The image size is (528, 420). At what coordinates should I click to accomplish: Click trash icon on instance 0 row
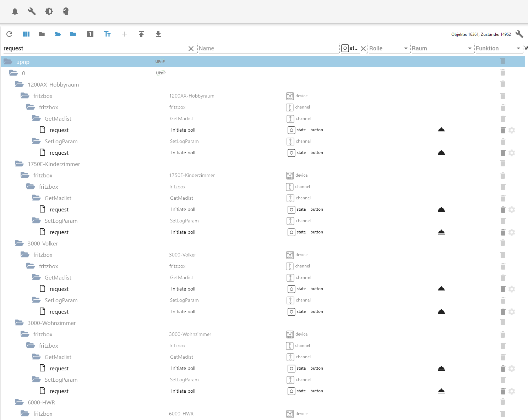tap(503, 73)
